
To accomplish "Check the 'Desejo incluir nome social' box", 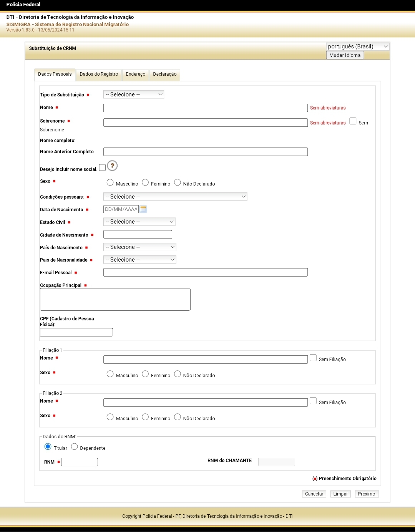I will [102, 167].
